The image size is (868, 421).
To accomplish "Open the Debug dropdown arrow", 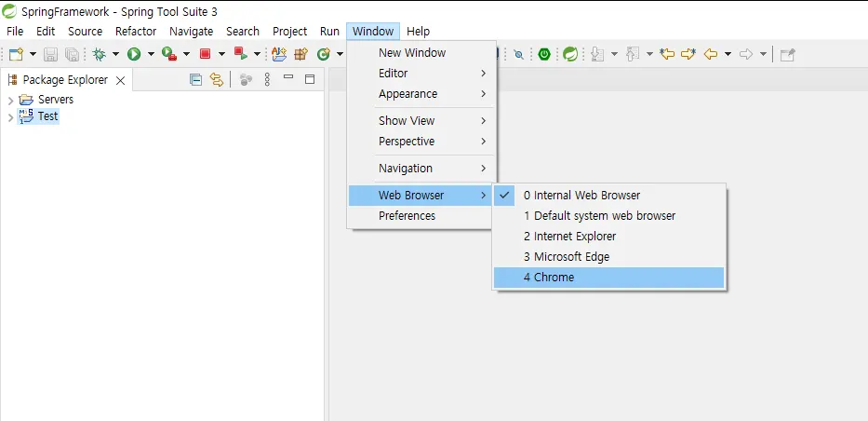I will pyautogui.click(x=115, y=54).
